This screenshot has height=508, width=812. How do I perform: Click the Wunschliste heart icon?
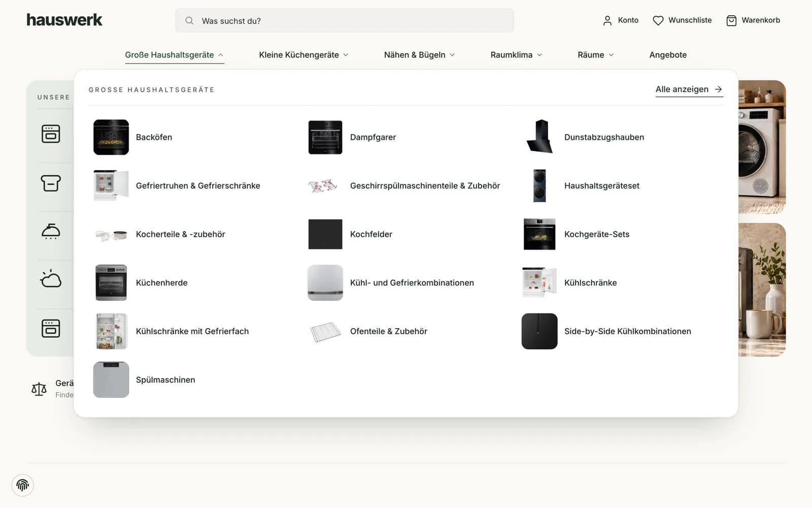[658, 20]
